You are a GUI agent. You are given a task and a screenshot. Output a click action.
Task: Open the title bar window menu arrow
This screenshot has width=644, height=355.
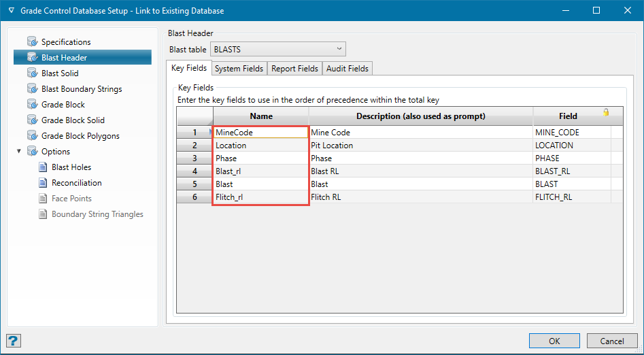tap(11, 11)
